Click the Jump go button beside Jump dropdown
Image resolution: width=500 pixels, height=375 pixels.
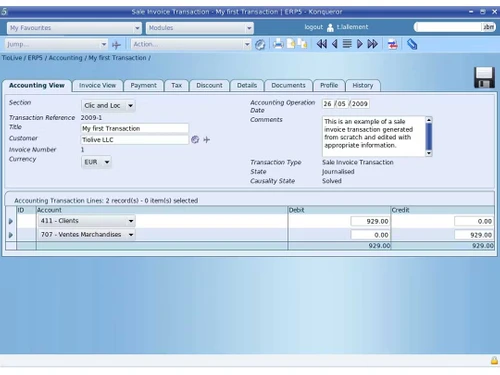[x=116, y=44]
